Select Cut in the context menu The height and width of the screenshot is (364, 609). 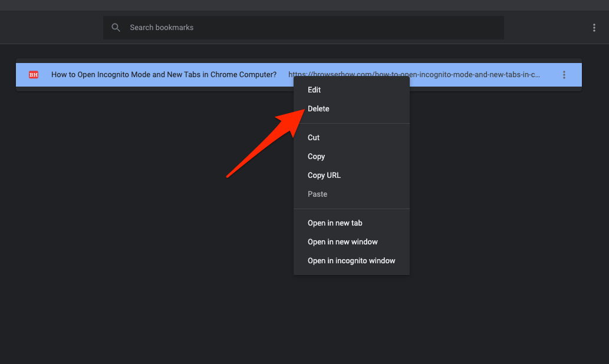tap(351, 138)
